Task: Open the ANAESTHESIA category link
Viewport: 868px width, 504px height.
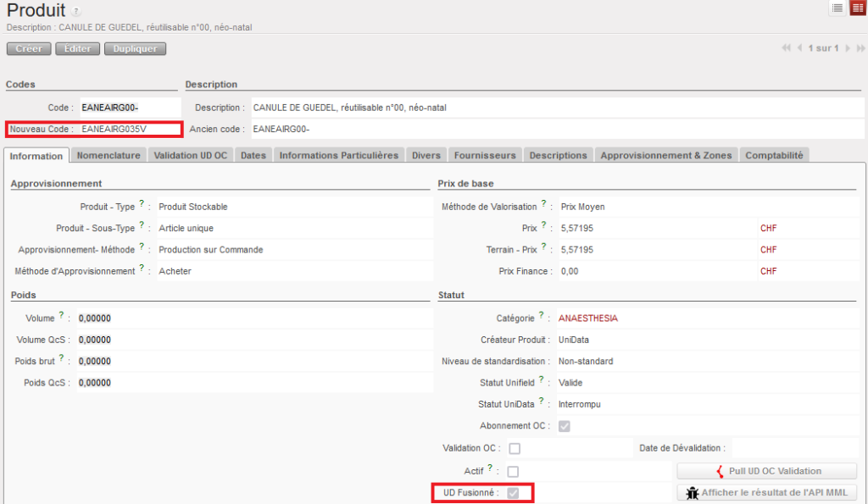Action: [x=587, y=318]
